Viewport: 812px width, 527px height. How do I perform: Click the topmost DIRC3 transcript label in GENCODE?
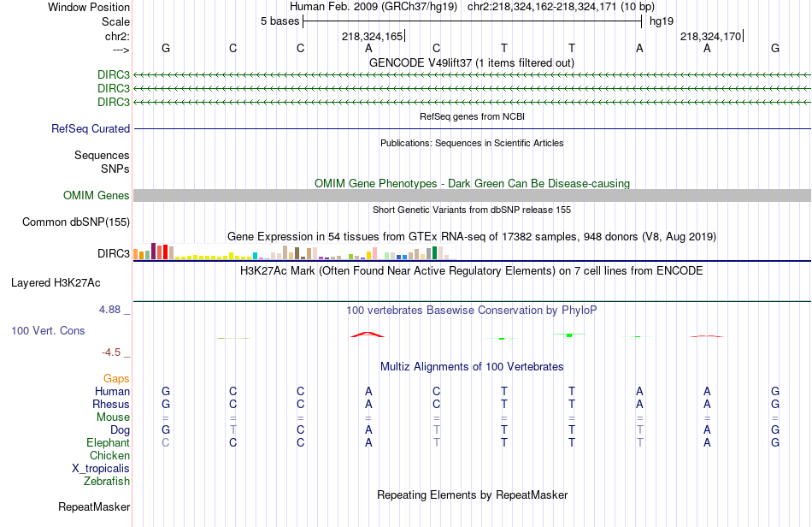tap(114, 74)
